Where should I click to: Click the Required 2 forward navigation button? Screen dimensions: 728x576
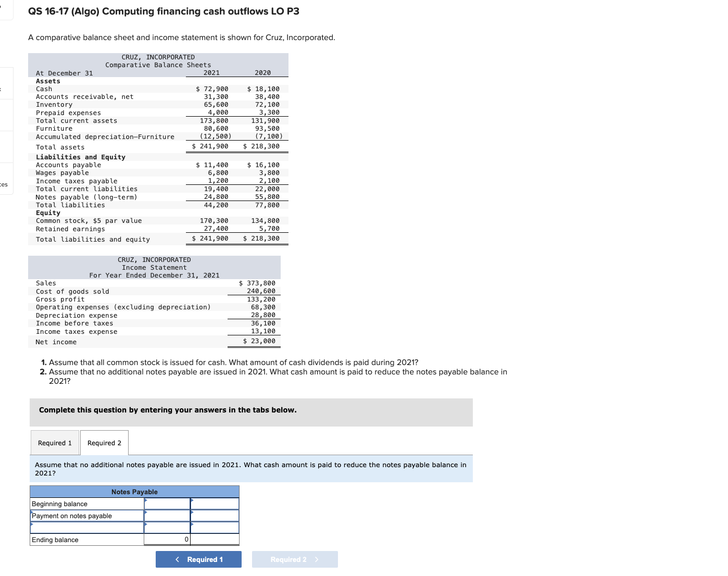point(295,559)
